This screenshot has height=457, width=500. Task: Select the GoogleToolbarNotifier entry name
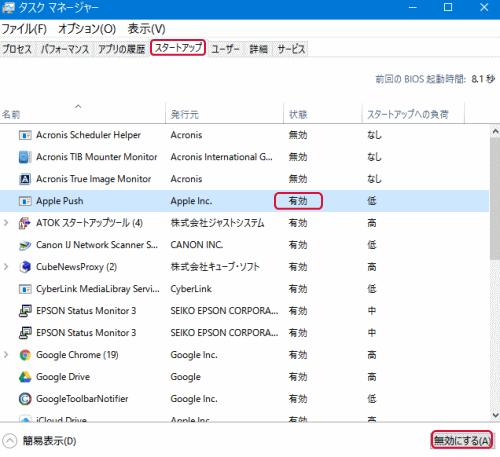coord(82,399)
